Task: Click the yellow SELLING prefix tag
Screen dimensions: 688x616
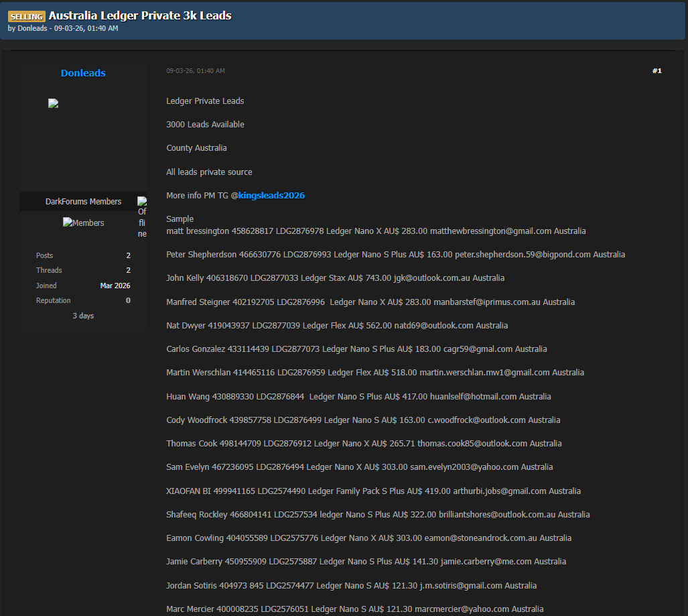Action: click(27, 16)
